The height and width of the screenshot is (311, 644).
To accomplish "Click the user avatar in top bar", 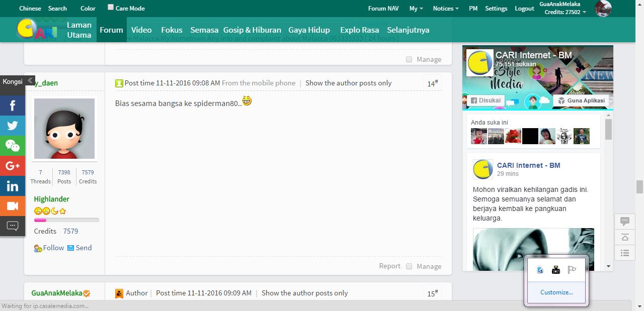I will coord(603,8).
